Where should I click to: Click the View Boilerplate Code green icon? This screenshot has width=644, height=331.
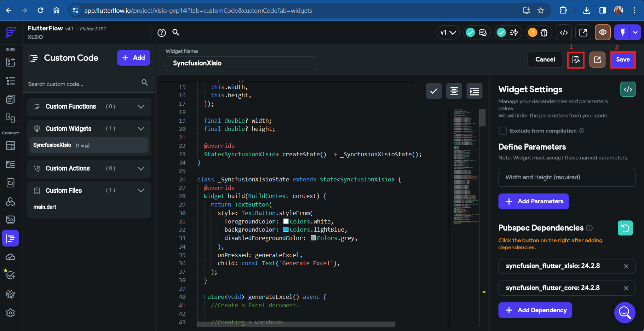point(628,89)
